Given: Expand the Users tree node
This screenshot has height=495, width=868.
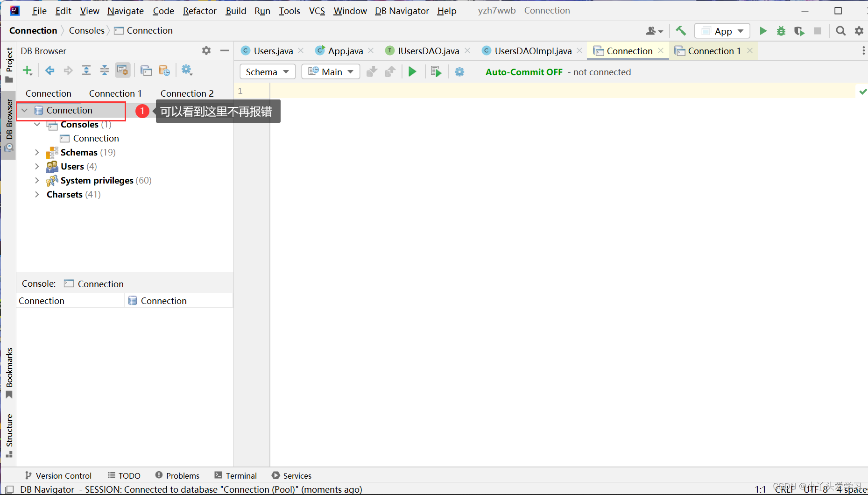Looking at the screenshot, I should [37, 166].
